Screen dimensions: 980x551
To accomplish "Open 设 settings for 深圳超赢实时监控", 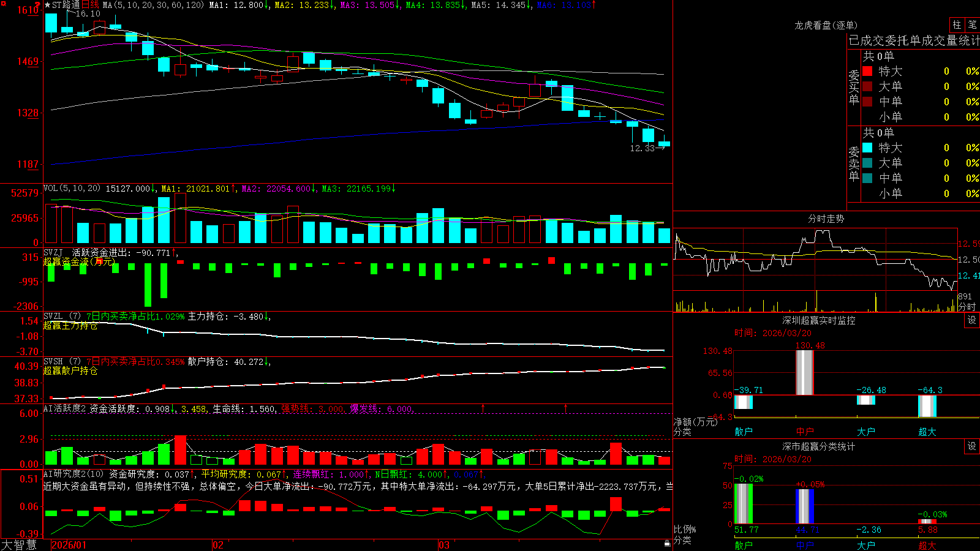I will point(972,320).
